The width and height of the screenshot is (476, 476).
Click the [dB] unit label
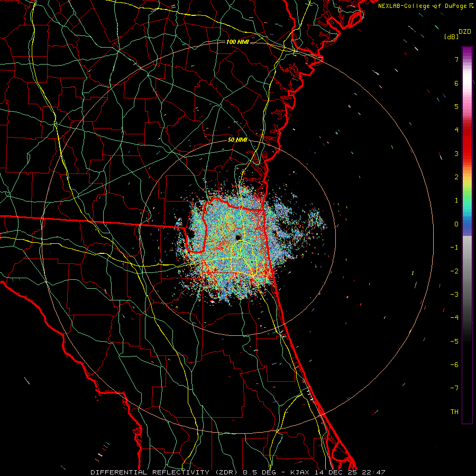(452, 37)
